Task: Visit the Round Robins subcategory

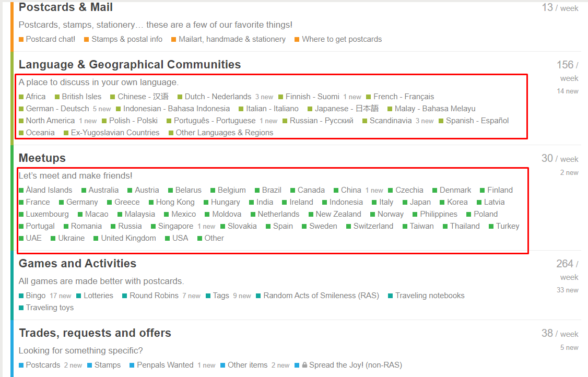Action: point(154,295)
